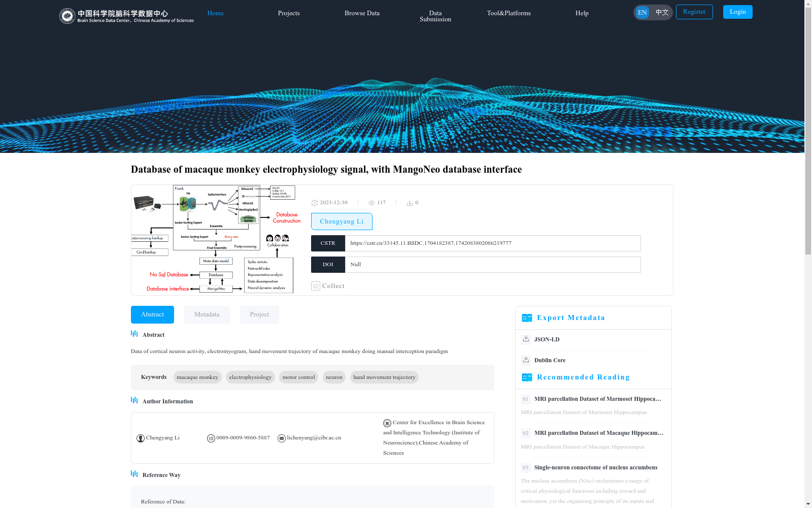Click the email envelope icon
This screenshot has width=812, height=508.
[x=282, y=438]
